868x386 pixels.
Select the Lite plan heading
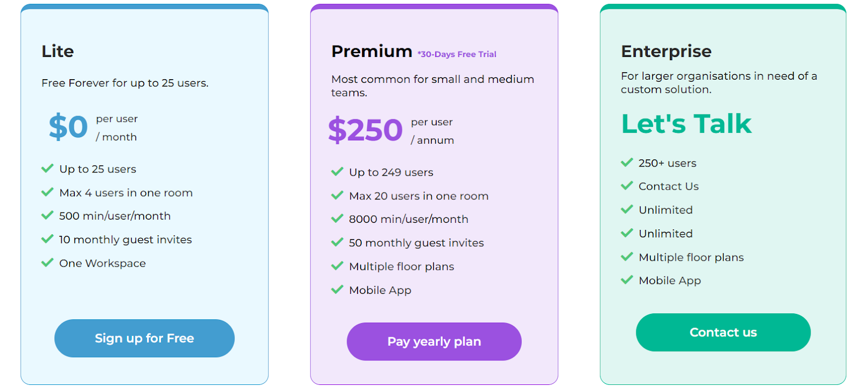pos(58,51)
